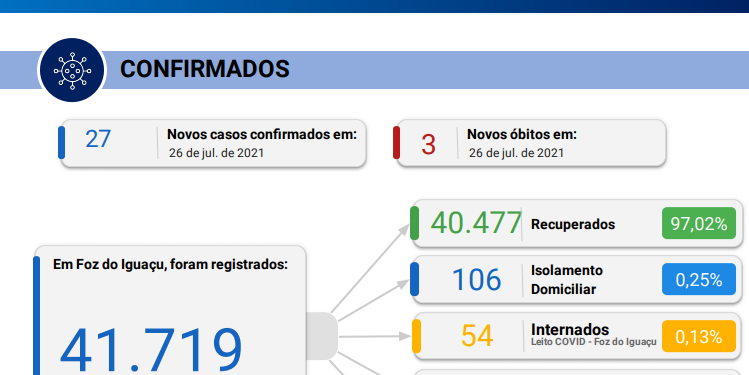749x375 pixels.
Task: Click the blue 0,25% badge
Action: [699, 279]
